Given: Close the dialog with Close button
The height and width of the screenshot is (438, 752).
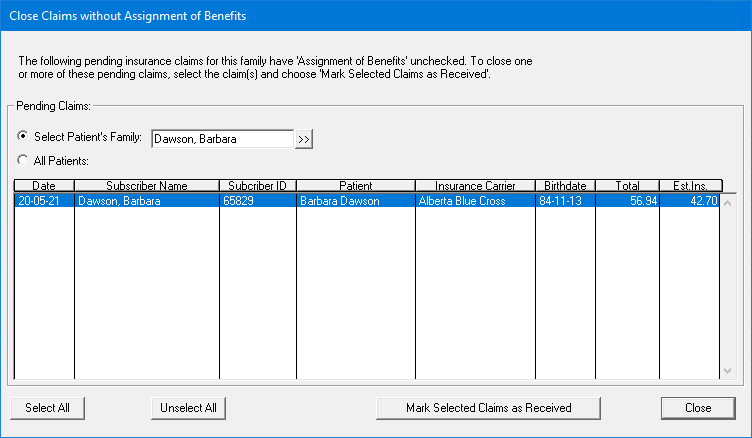Looking at the screenshot, I should click(698, 408).
